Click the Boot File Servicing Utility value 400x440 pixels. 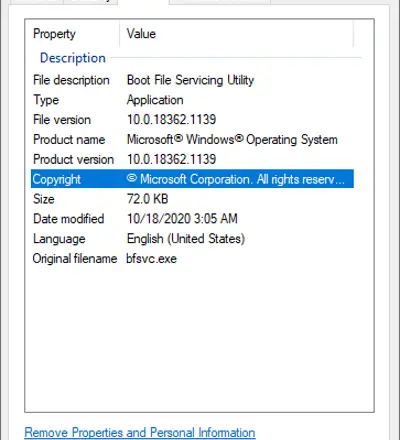pyautogui.click(x=190, y=80)
